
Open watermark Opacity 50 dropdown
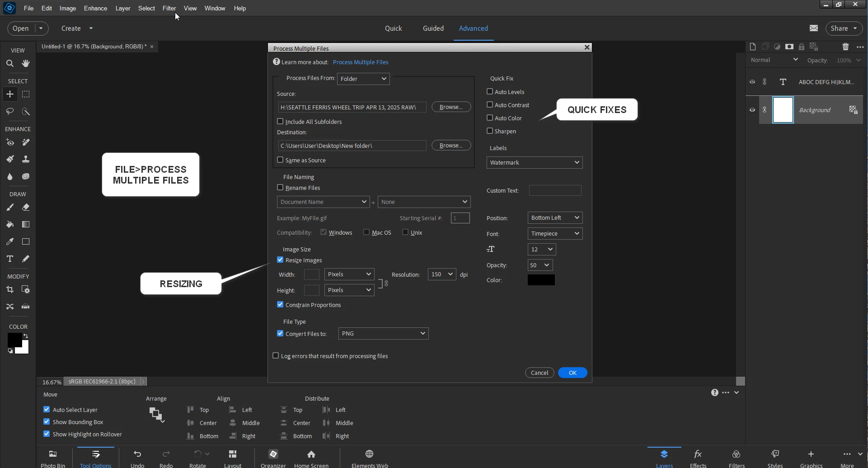tap(540, 265)
